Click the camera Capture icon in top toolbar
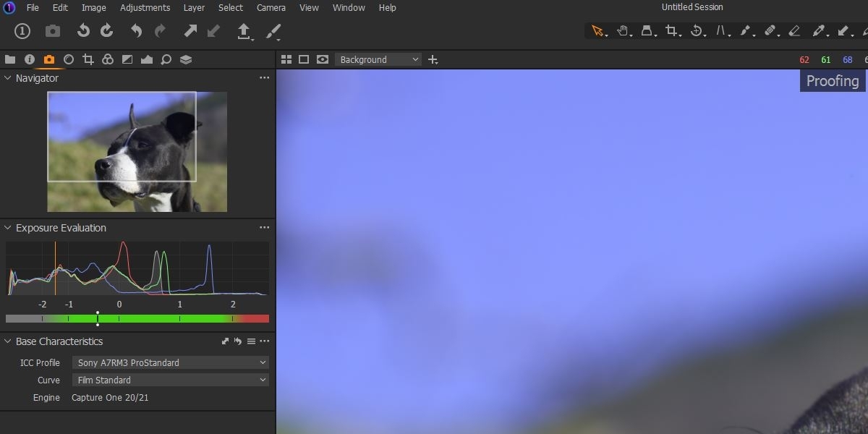Viewport: 868px width, 434px height. point(53,31)
